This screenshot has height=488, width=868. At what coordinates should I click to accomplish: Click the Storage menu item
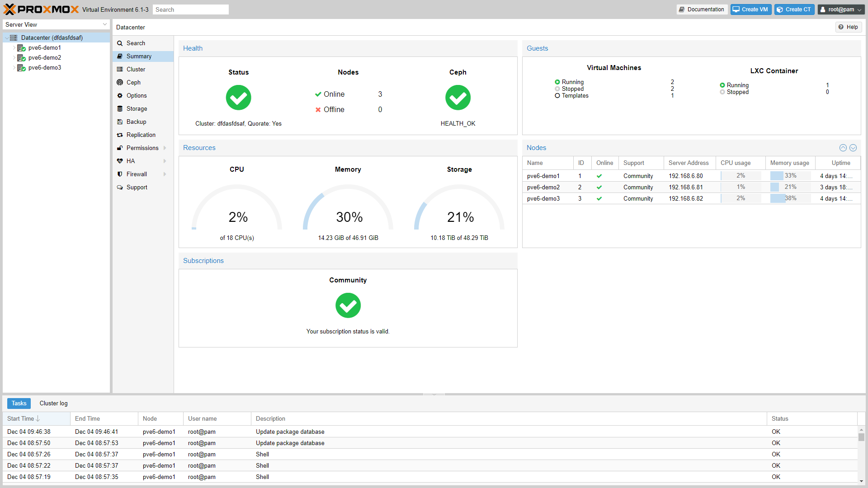(136, 108)
